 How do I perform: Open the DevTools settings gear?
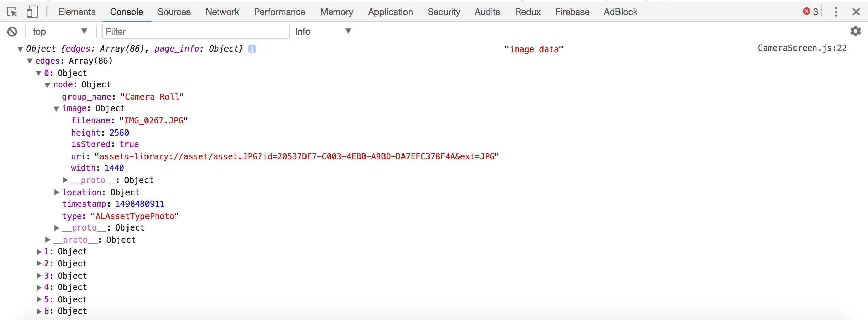tap(855, 31)
